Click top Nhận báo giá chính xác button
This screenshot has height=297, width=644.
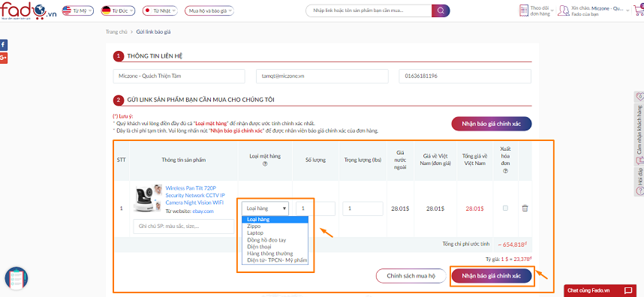tap(492, 124)
